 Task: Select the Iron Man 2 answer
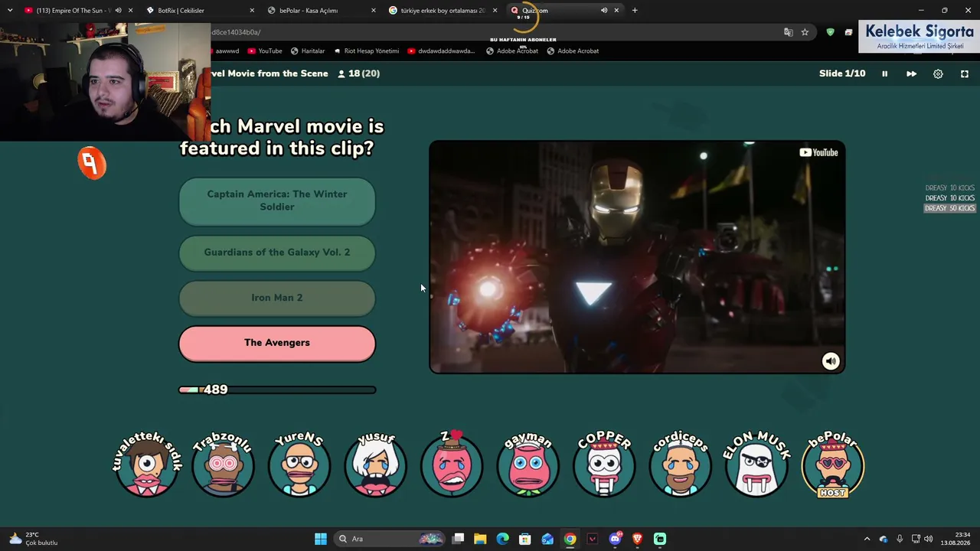[x=277, y=298]
